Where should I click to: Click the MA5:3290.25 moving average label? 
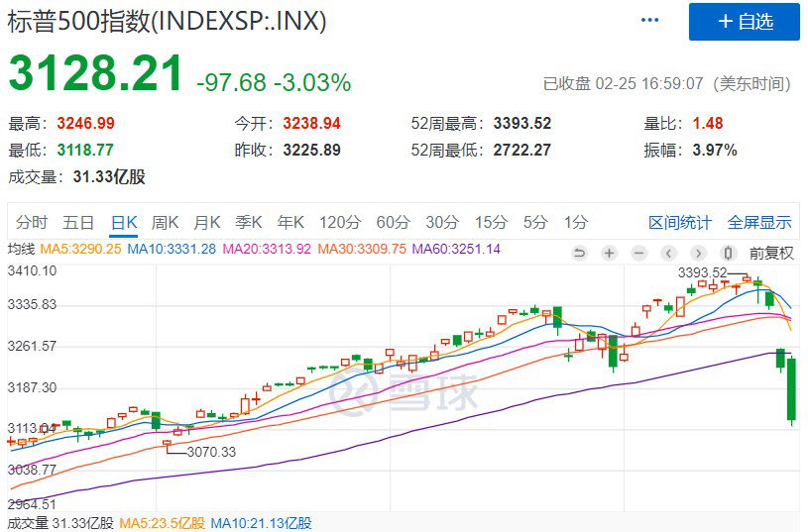[x=80, y=250]
